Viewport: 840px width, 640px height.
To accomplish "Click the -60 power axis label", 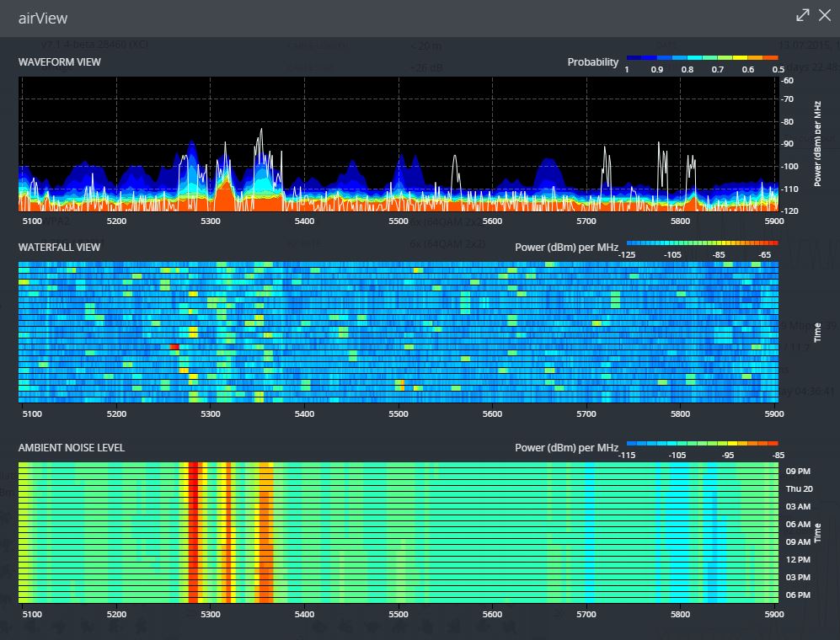I will tap(787, 81).
